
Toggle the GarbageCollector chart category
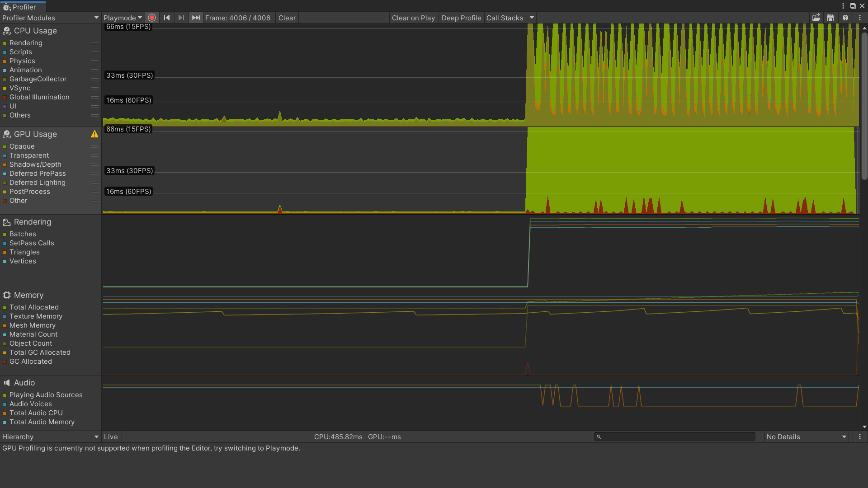pos(38,79)
